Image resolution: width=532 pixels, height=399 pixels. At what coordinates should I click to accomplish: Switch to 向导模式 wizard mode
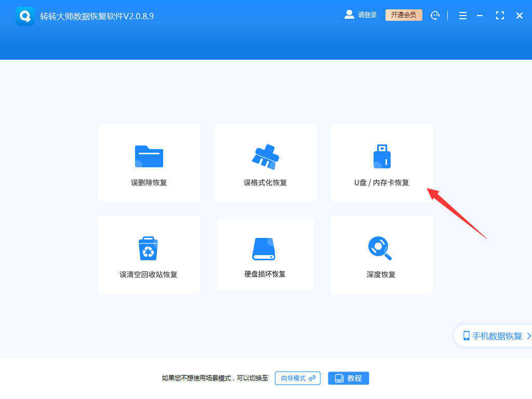297,378
